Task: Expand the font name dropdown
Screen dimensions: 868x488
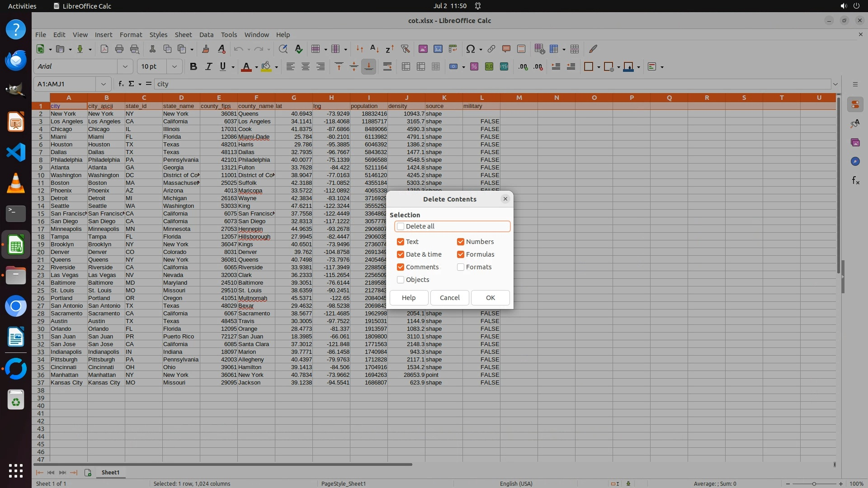Action: [x=125, y=67]
